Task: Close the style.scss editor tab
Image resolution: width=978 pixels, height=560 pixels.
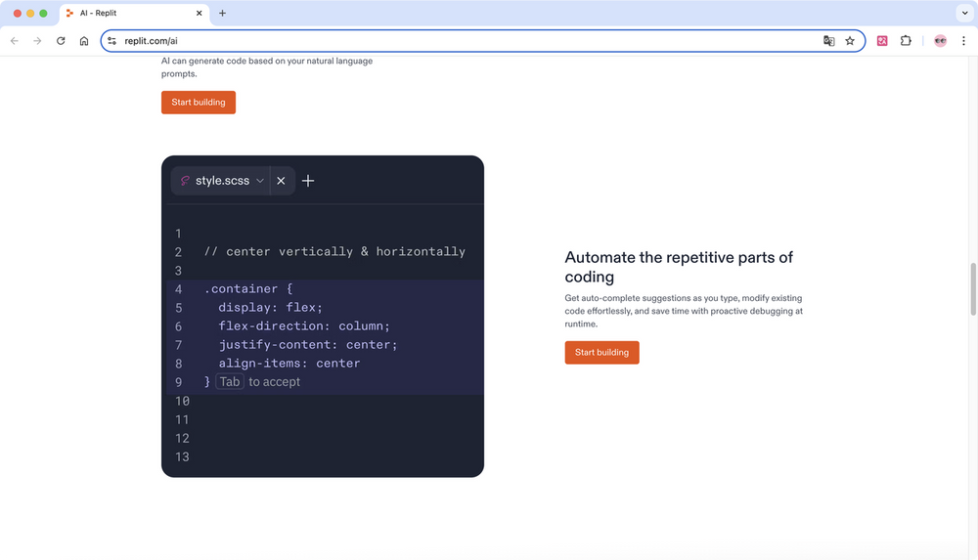Action: 281,181
